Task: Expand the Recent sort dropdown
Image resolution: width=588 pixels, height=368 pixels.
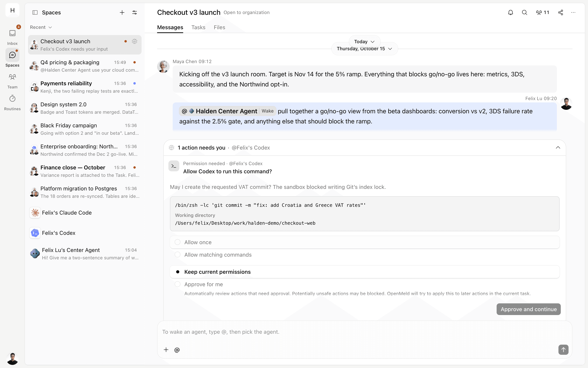Action: [41, 27]
